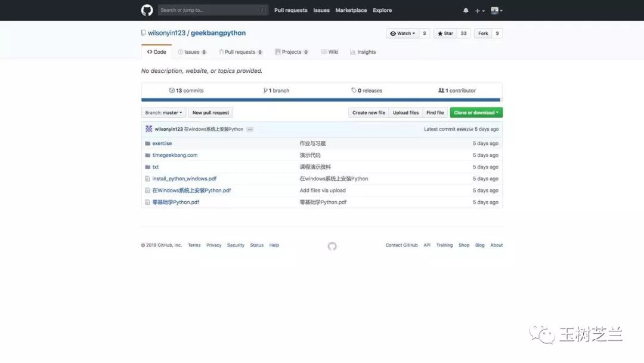Expand the Clone or download dropdown
The width and height of the screenshot is (644, 363).
coord(476,113)
